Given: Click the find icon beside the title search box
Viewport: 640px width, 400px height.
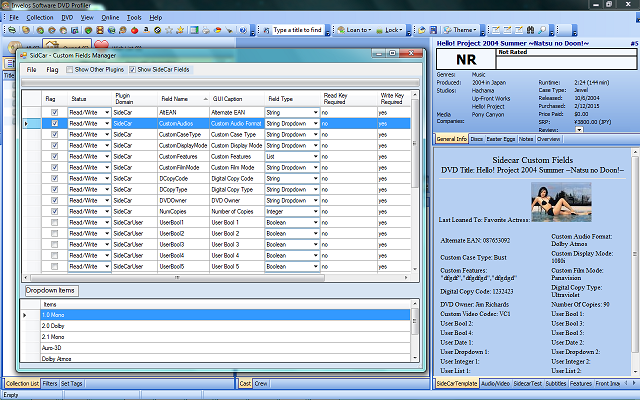Looking at the screenshot, I should pos(266,30).
